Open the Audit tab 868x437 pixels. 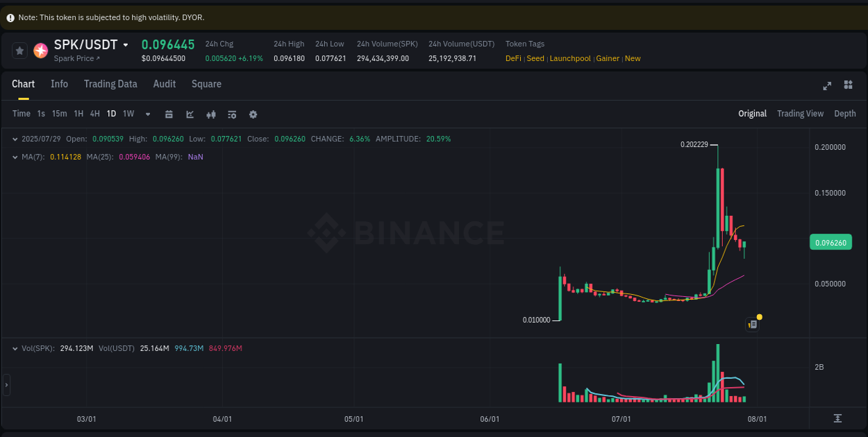coord(164,84)
